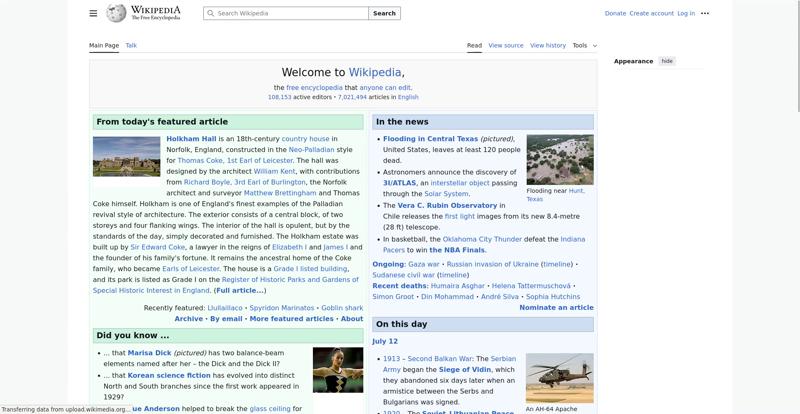Open the Holkham Hall thumbnail image

click(127, 156)
